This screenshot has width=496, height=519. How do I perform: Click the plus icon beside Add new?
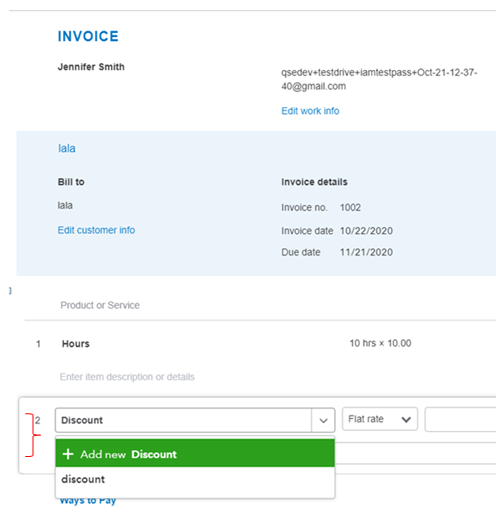point(68,454)
